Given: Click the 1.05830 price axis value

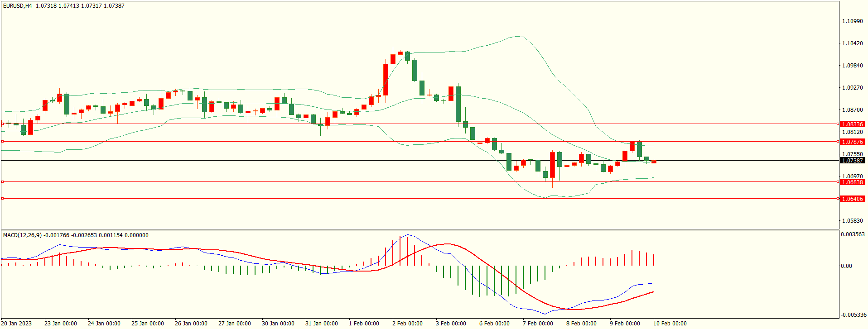Looking at the screenshot, I should [852, 221].
